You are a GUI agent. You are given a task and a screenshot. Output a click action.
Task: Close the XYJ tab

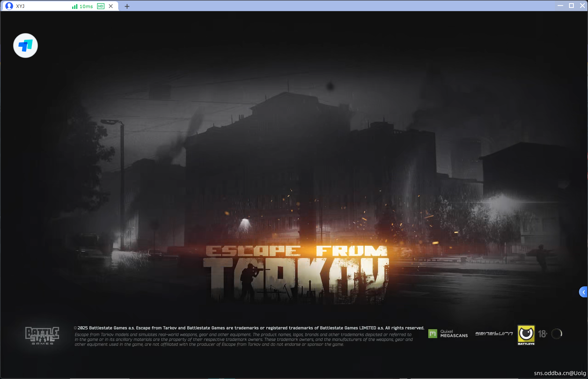(111, 6)
